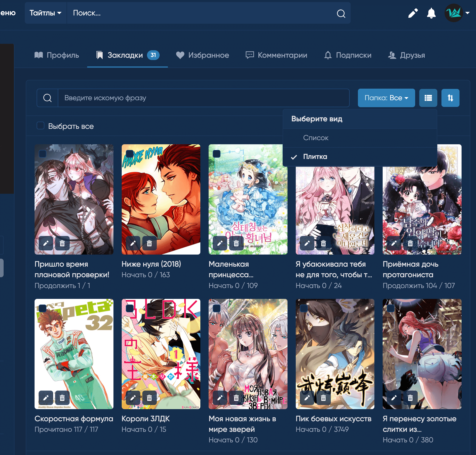Tick checkbox on Короли ЗЛДК cover
The width and height of the screenshot is (476, 455).
click(129, 308)
